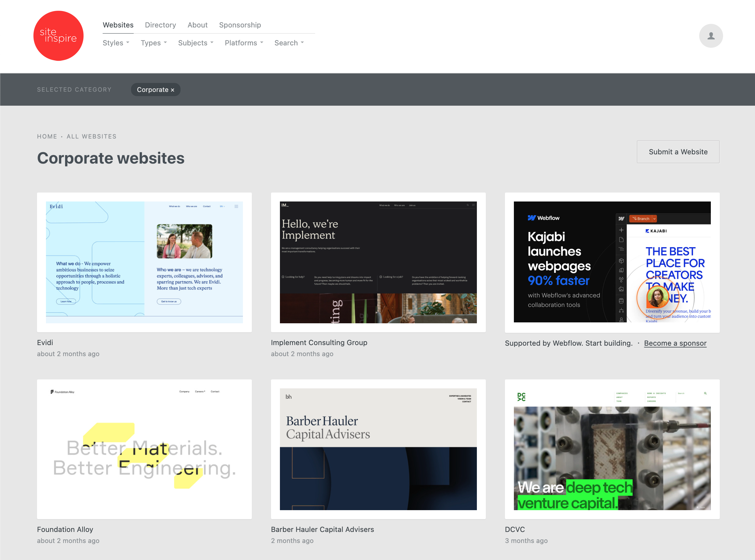Open the user account avatar icon
This screenshot has height=560, width=755.
click(711, 36)
